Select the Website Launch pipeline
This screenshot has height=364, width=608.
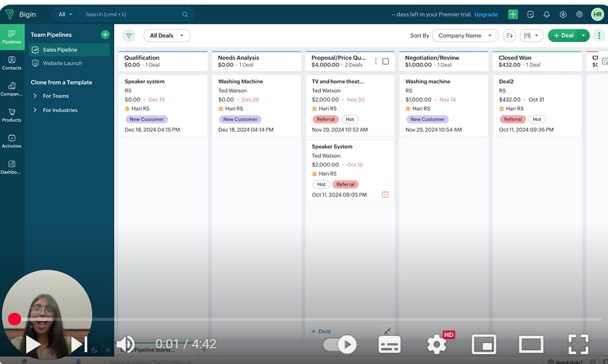70,63
